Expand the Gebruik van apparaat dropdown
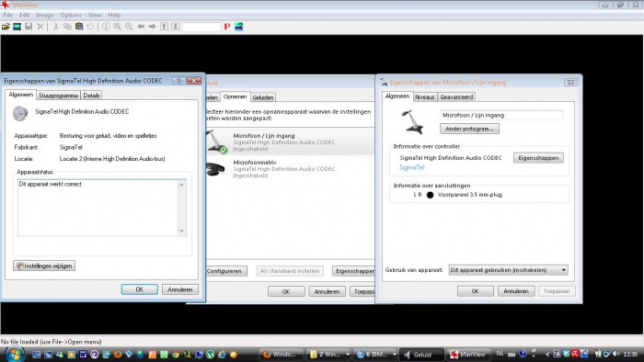Image resolution: width=644 pixels, height=362 pixels. [x=508, y=270]
